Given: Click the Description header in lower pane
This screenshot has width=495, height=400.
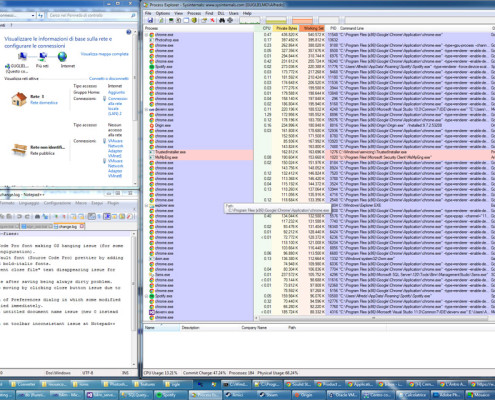Looking at the screenshot, I should click(210, 328).
